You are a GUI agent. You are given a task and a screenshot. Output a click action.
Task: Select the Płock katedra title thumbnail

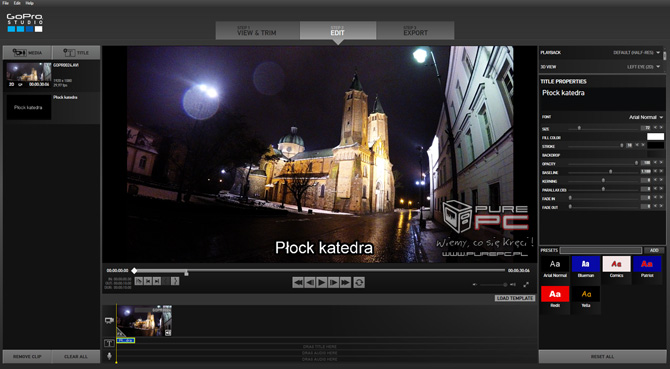[x=29, y=107]
